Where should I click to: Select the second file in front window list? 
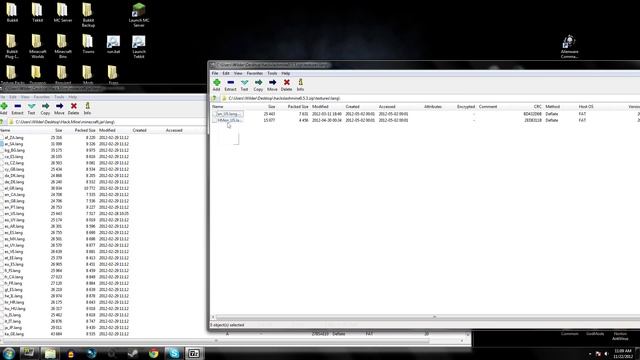pyautogui.click(x=228, y=120)
